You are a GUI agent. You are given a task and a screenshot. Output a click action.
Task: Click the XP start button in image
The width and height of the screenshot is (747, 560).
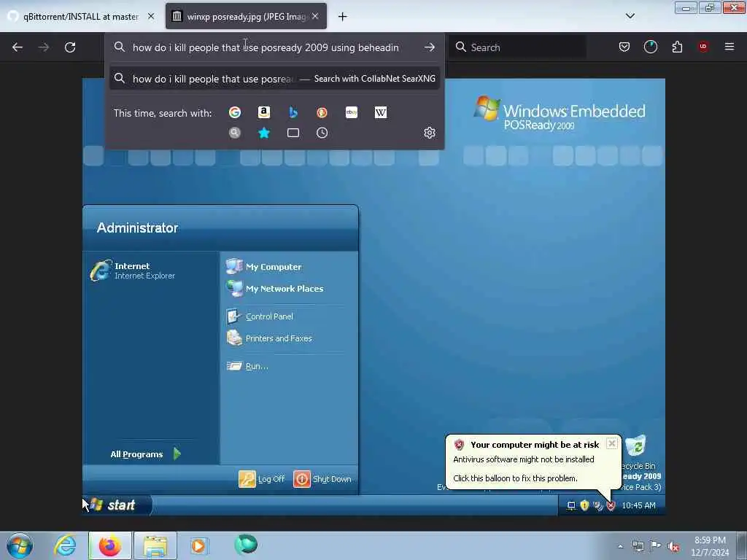point(117,505)
